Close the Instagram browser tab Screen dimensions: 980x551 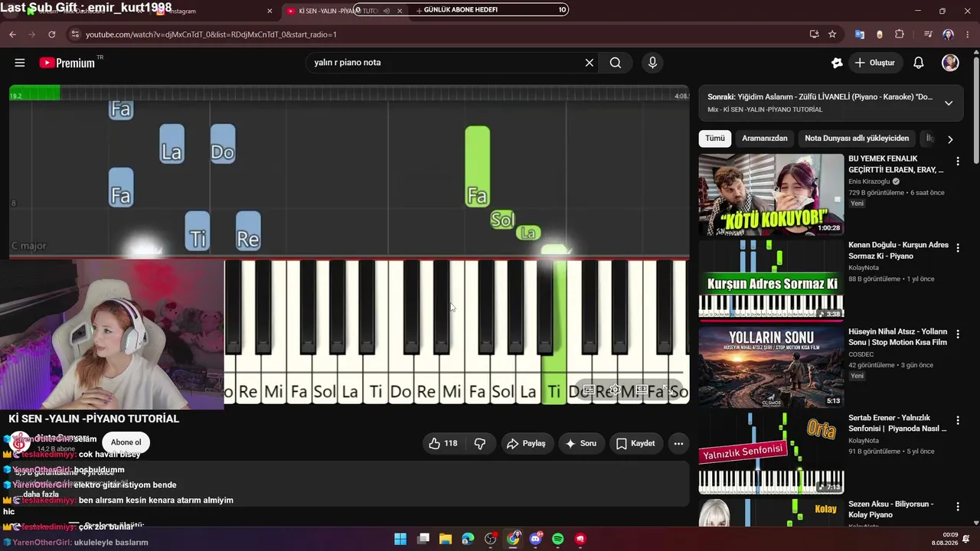269,11
